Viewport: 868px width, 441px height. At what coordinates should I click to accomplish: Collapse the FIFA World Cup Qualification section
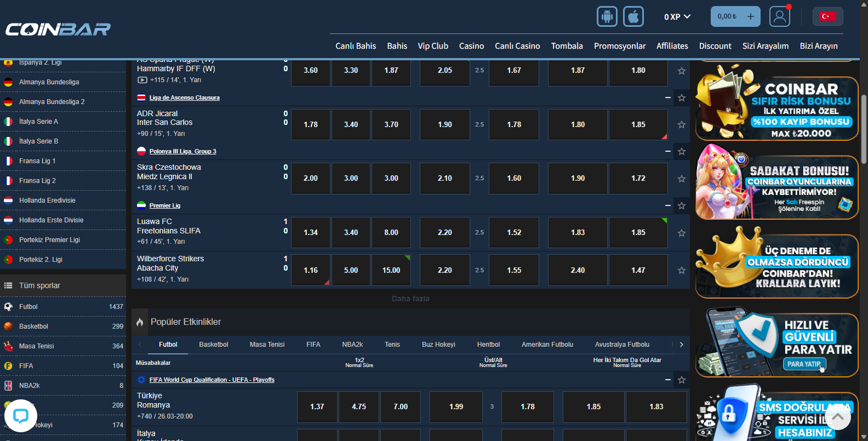667,380
